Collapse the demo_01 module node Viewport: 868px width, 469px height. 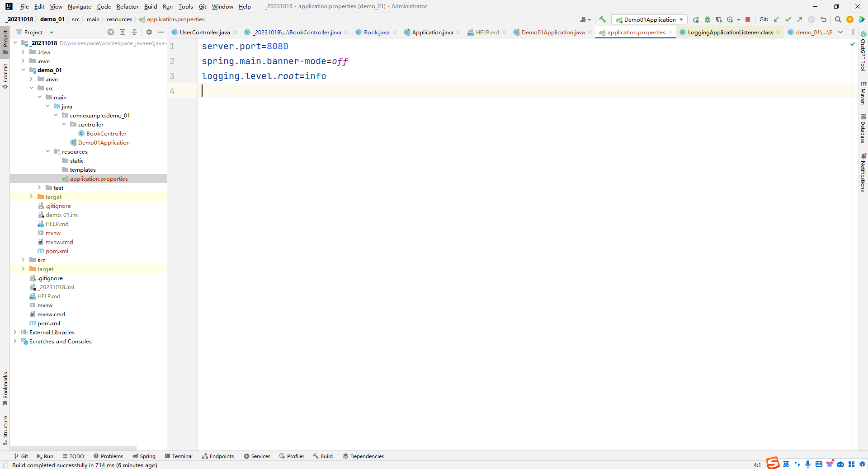click(x=23, y=70)
